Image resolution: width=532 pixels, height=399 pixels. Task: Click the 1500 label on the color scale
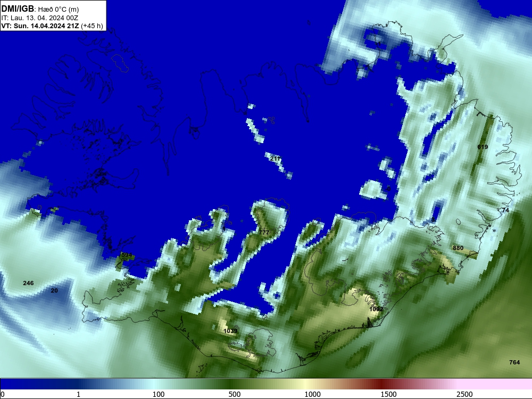(388, 394)
